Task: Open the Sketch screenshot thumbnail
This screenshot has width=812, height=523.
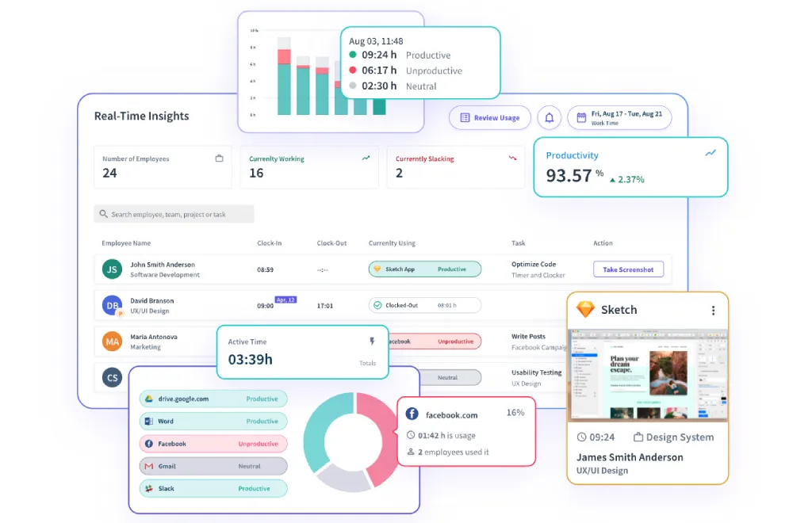Action: click(x=647, y=375)
